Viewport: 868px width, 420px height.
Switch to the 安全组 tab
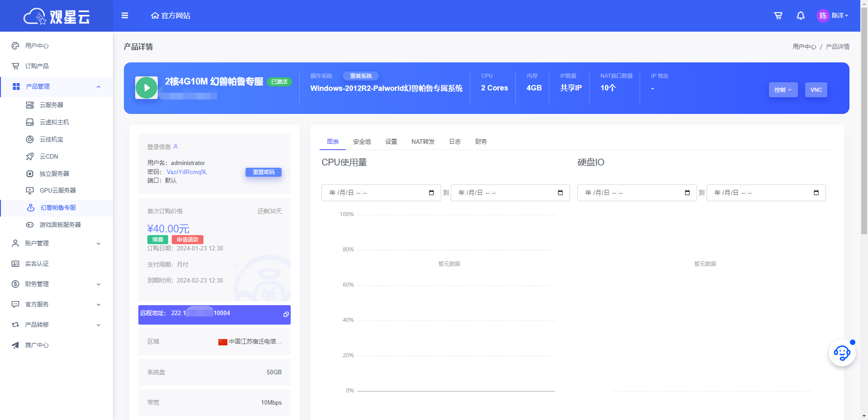coord(362,142)
